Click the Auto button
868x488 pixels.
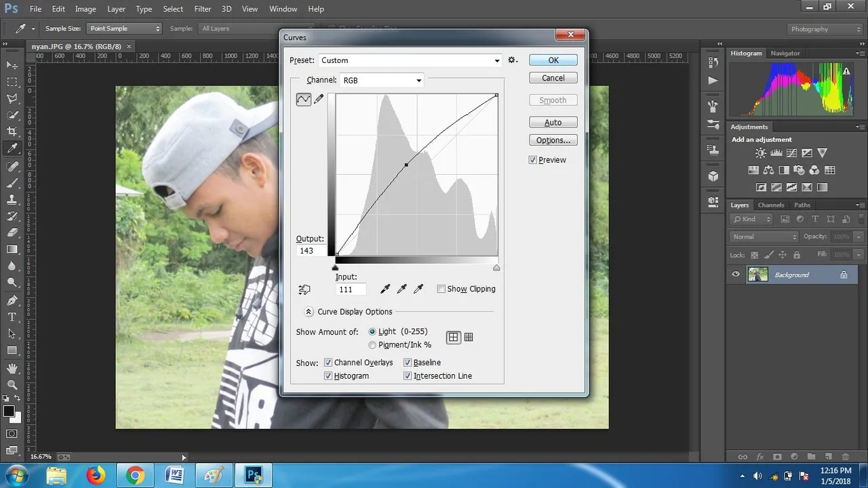pos(553,123)
